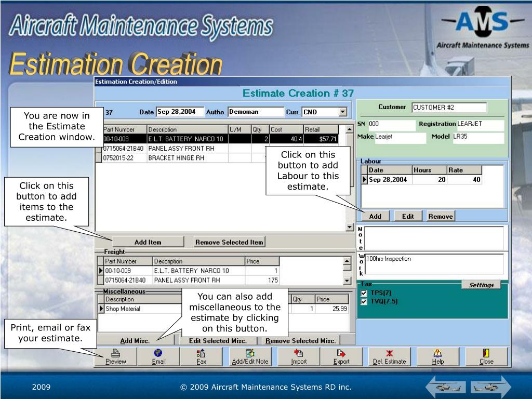Click the Autho. field showing Demoman
The height and width of the screenshot is (399, 532).
point(256,112)
